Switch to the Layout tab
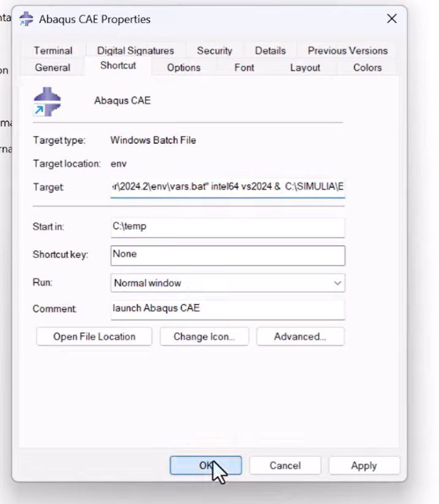 (305, 68)
